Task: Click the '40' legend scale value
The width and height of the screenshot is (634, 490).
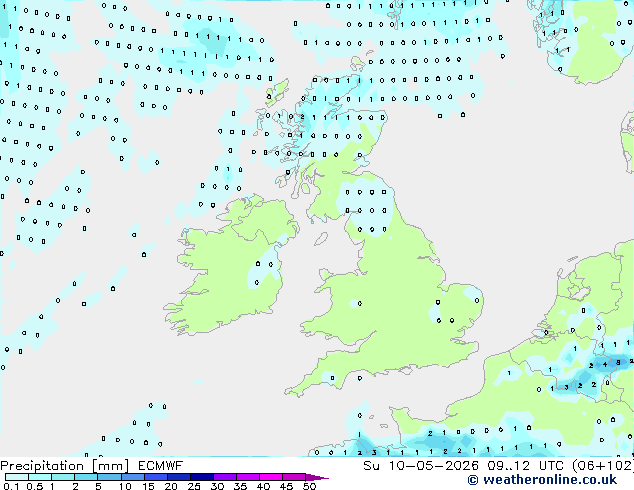Action: tap(263, 486)
